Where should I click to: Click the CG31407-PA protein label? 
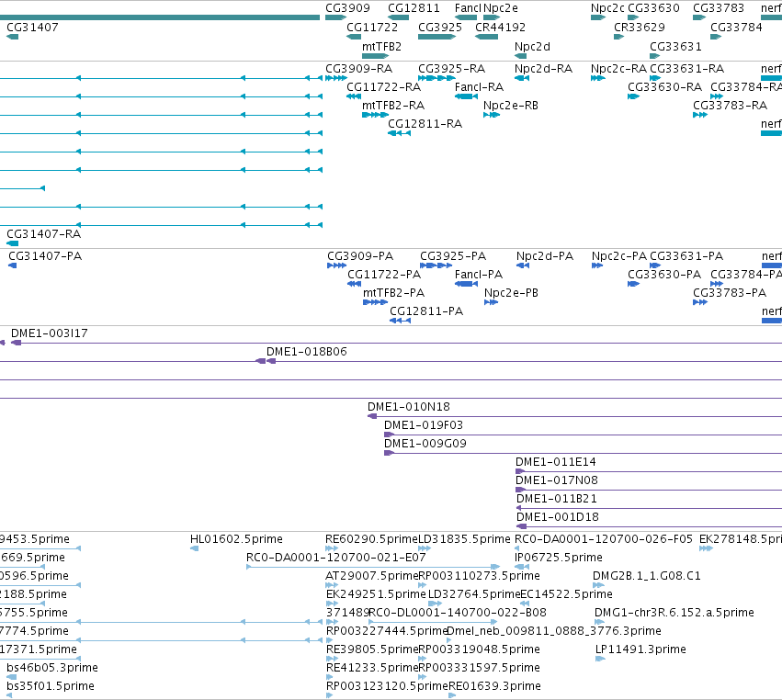click(45, 256)
